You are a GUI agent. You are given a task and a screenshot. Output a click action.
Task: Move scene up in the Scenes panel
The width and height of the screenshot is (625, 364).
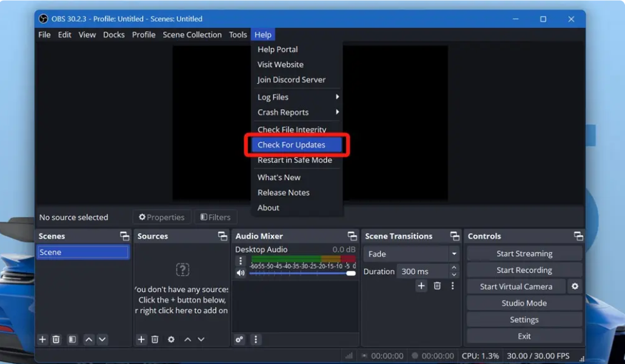[89, 339]
